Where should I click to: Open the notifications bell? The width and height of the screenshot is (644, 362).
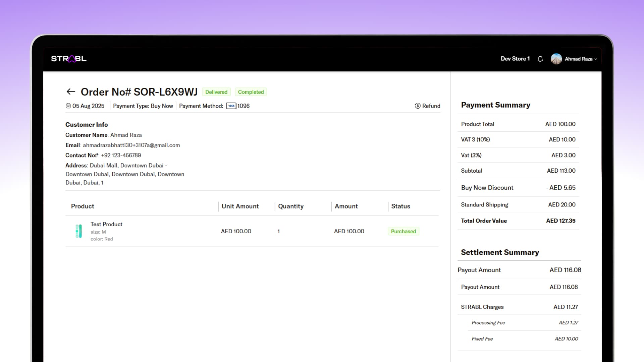point(540,59)
